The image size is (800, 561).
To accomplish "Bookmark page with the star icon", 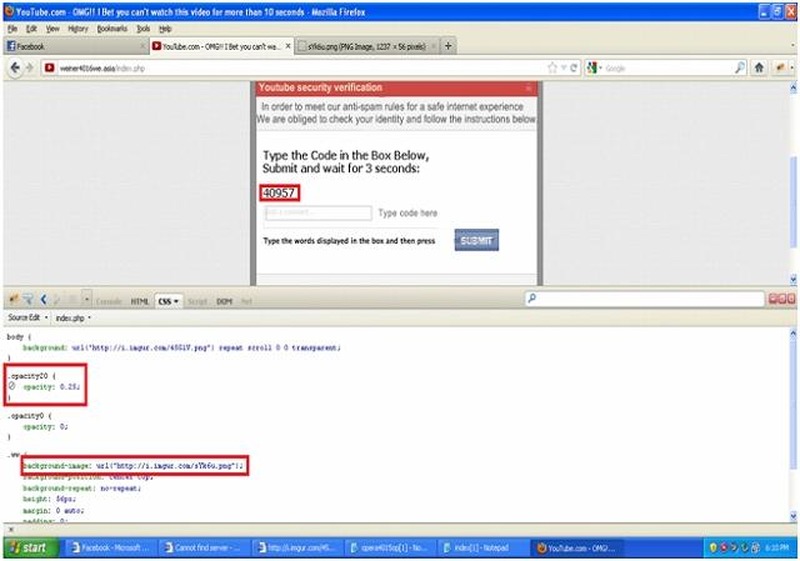I will (x=551, y=68).
